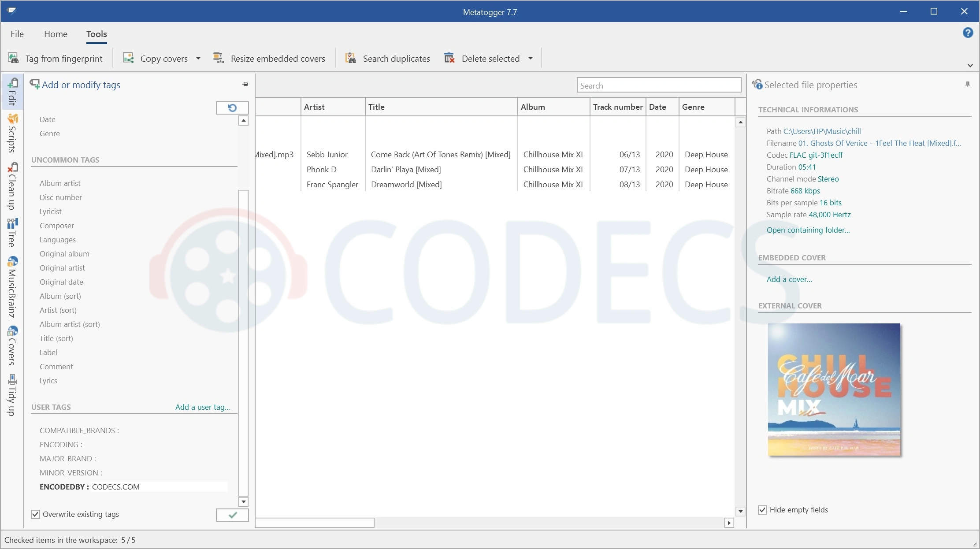
Task: Click the Chillhouse Mix external cover thumbnail
Action: [x=834, y=389]
